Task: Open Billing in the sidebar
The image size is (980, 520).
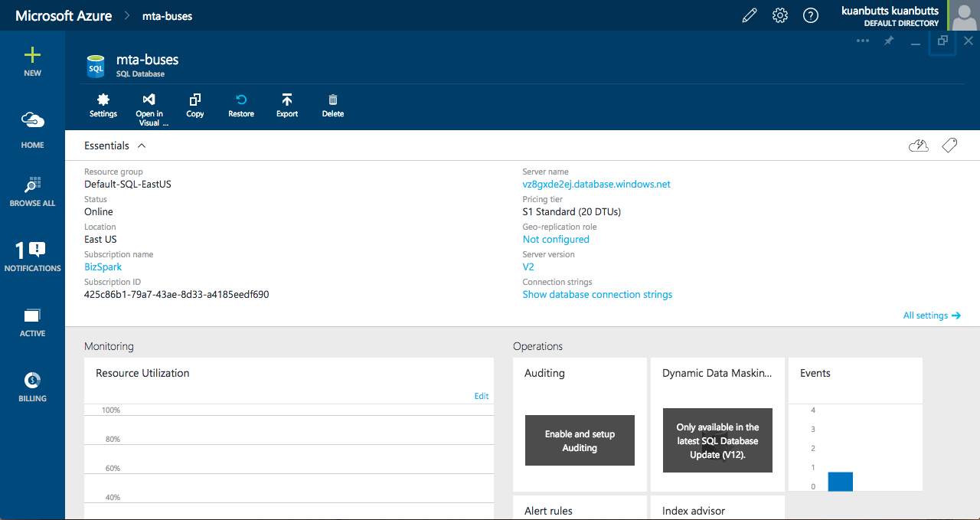Action: pyautogui.click(x=32, y=387)
